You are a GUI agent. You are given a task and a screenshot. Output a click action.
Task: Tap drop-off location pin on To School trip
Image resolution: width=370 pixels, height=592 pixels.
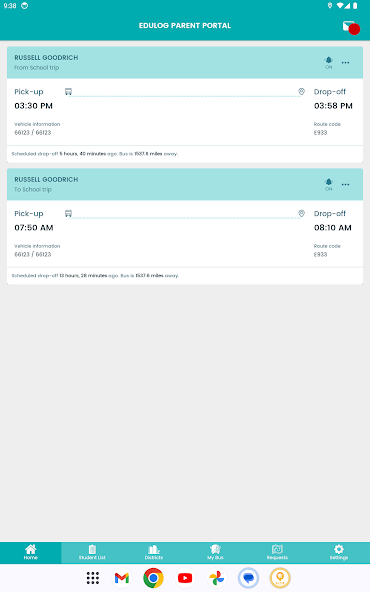(301, 213)
